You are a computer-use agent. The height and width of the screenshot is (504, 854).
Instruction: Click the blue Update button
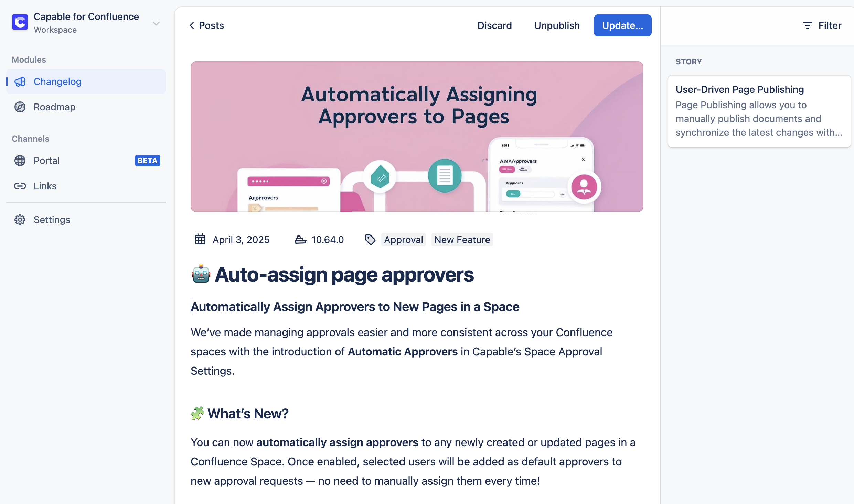(x=622, y=25)
